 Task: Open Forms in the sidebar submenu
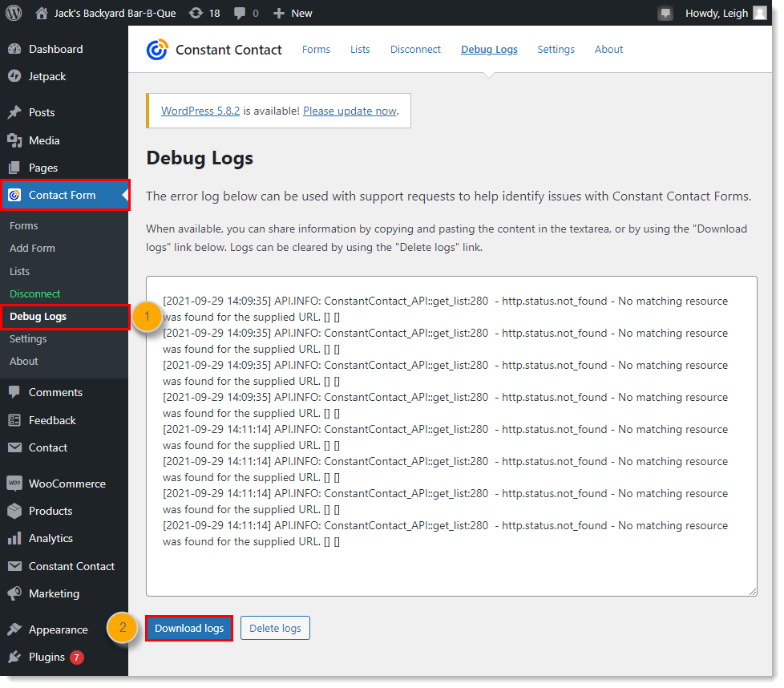pos(23,225)
